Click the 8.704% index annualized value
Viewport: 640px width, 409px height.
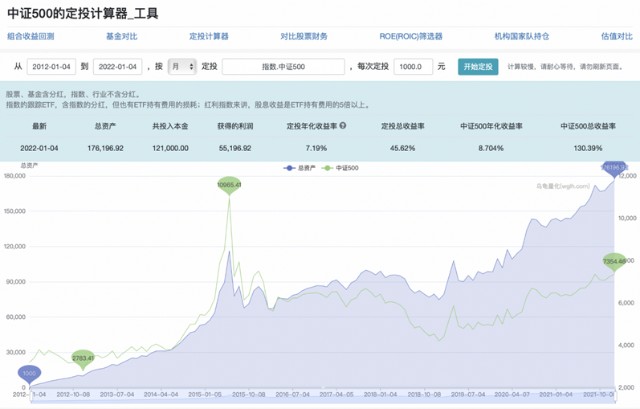click(491, 148)
